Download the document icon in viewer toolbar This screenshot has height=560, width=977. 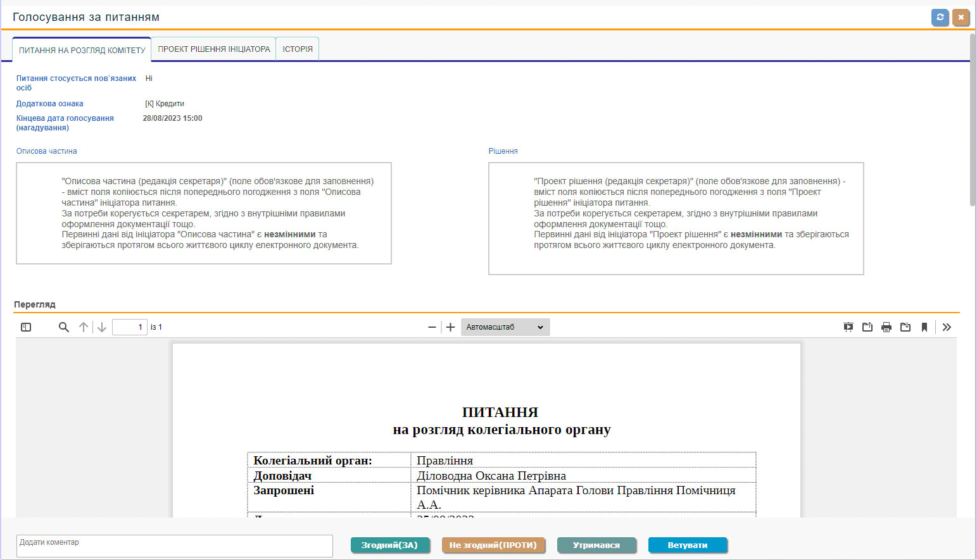(x=905, y=327)
